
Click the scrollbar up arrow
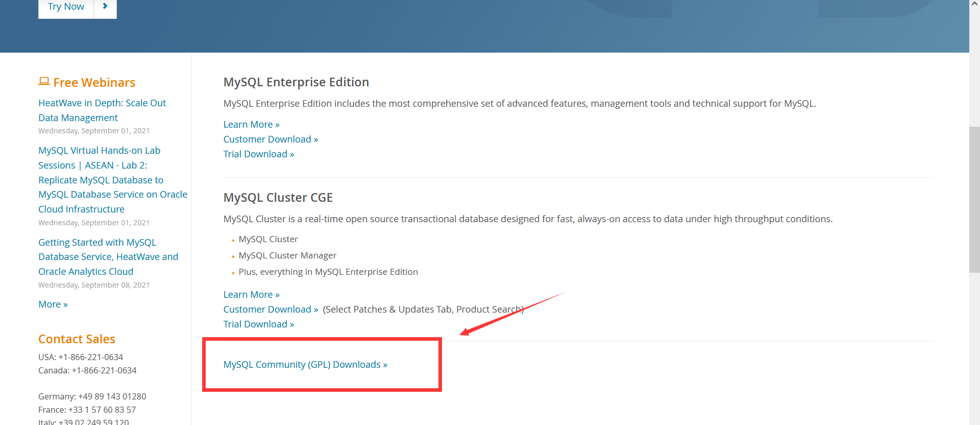[x=974, y=4]
